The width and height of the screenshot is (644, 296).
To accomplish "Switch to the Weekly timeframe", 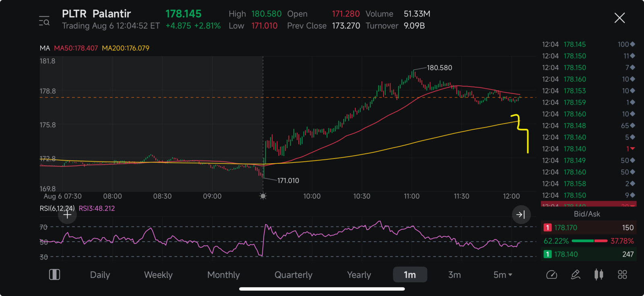I will (158, 275).
